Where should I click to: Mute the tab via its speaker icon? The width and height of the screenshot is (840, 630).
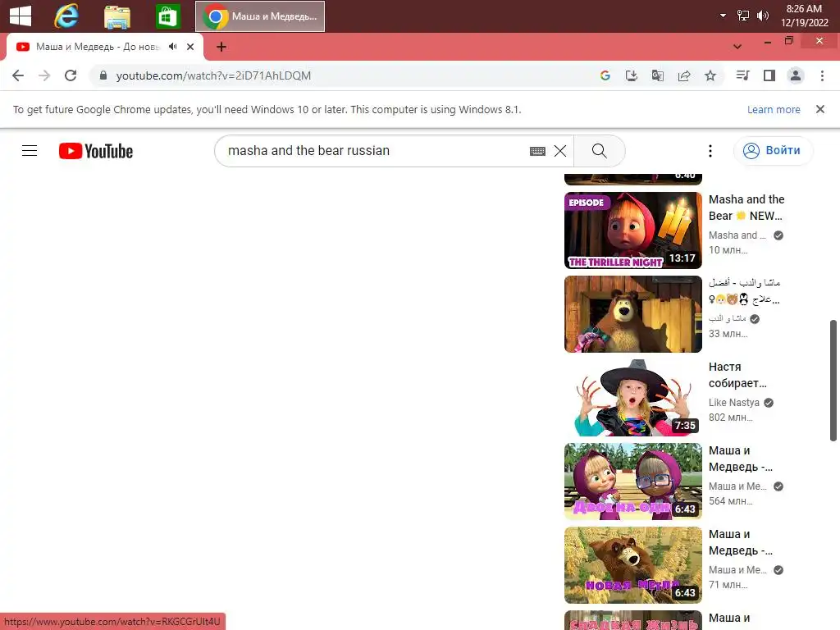coord(172,47)
